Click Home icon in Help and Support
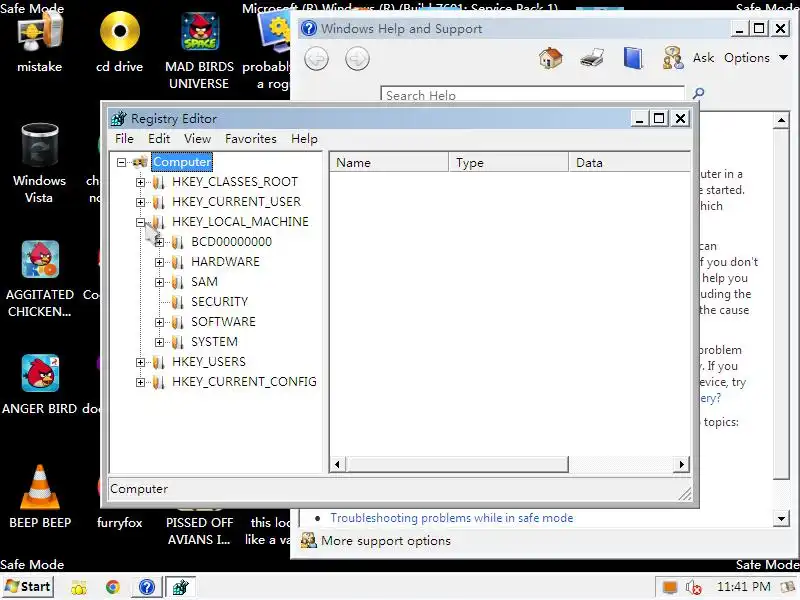800x600 pixels. point(551,58)
